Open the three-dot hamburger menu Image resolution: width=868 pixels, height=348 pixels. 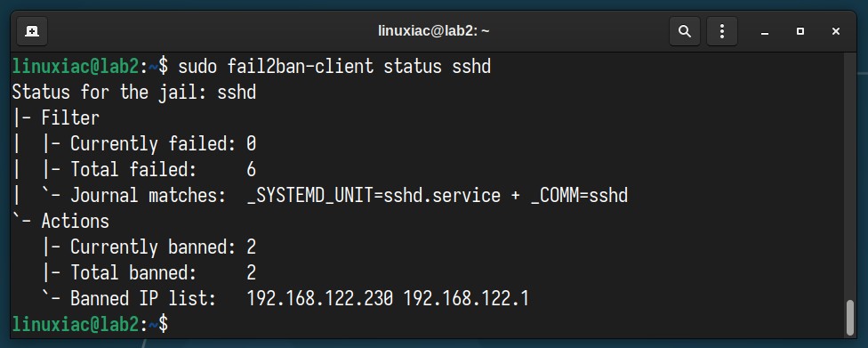[x=722, y=31]
